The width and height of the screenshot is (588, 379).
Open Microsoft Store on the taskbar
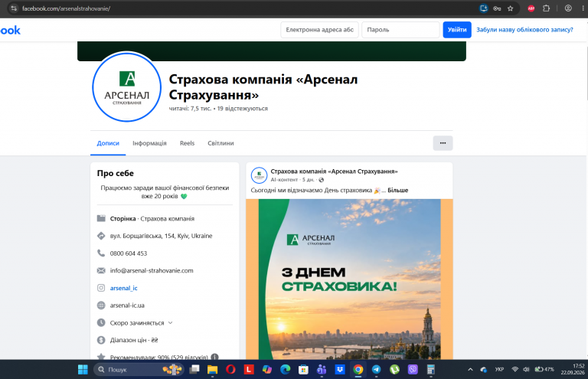pos(303,370)
